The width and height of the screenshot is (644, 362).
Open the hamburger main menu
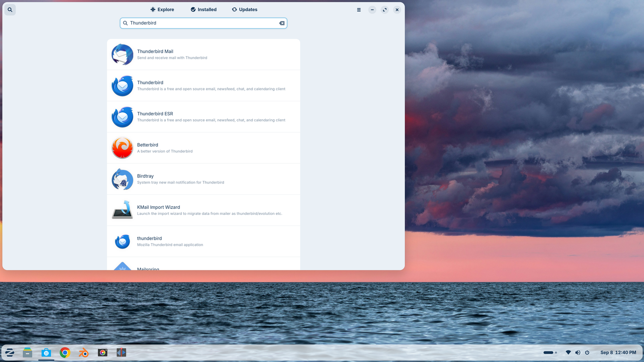coord(359,10)
